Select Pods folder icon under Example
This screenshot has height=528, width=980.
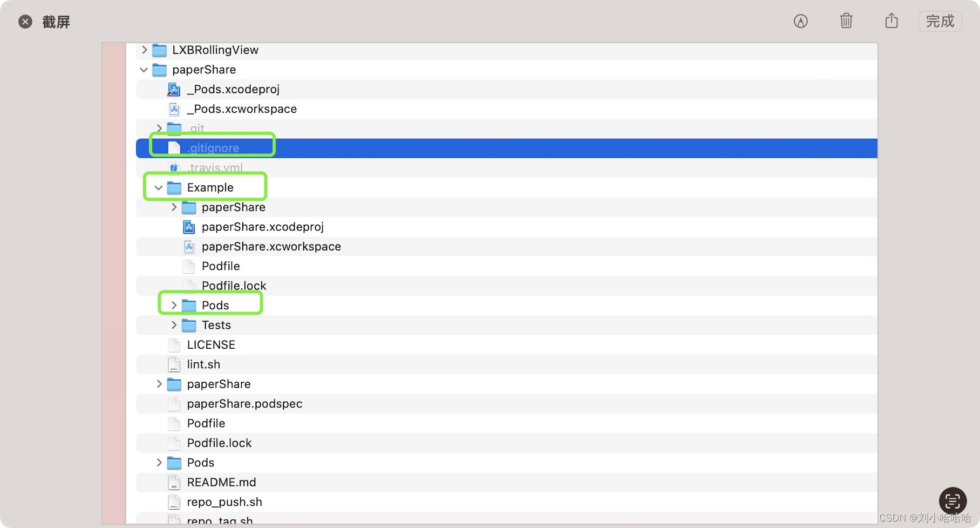pos(189,306)
